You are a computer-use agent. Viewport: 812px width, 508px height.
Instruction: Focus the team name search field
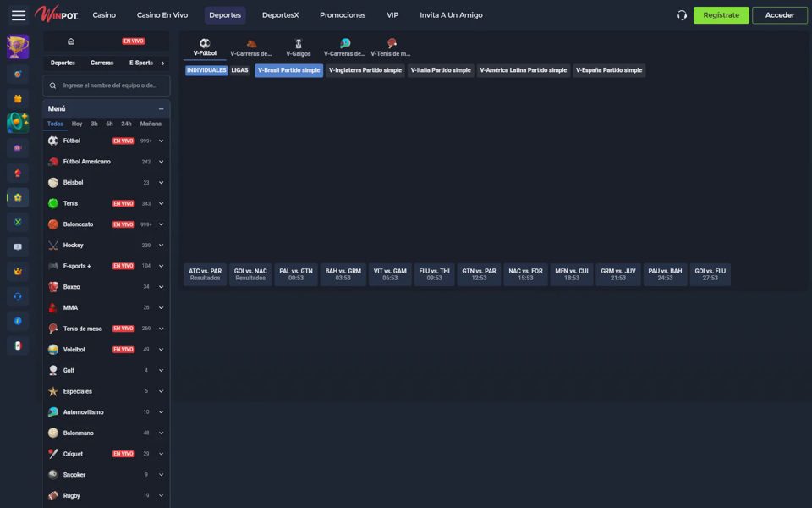107,86
